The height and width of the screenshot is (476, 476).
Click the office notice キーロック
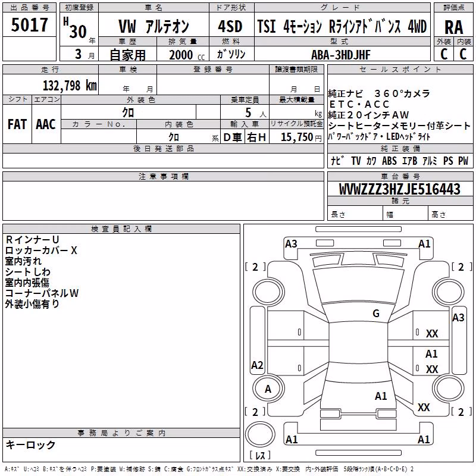click(x=30, y=444)
